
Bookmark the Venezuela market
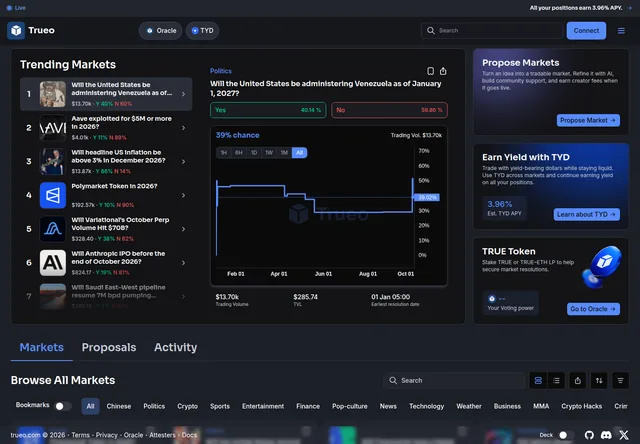point(430,71)
